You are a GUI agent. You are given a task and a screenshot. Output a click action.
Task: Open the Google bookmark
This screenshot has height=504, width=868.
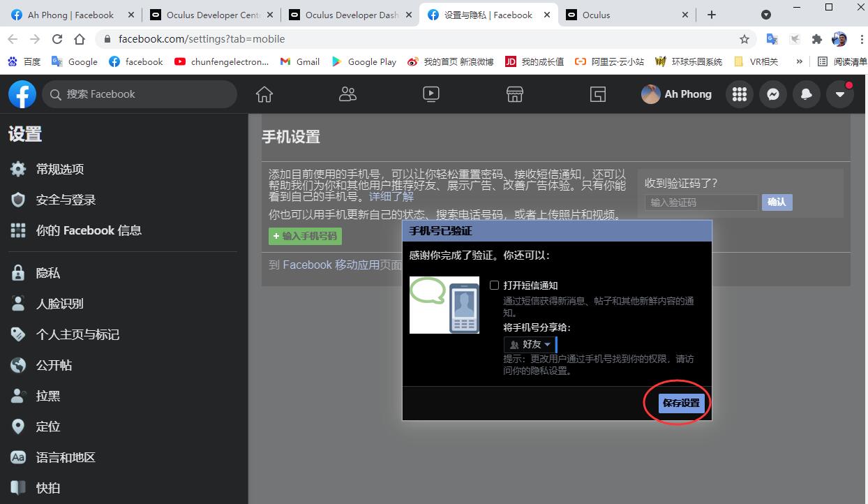click(x=75, y=61)
